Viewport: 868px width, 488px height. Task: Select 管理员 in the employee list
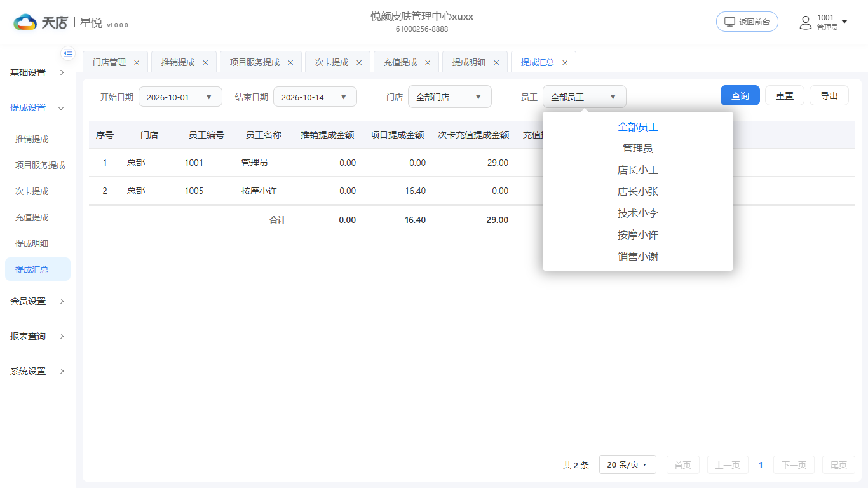pyautogui.click(x=638, y=149)
